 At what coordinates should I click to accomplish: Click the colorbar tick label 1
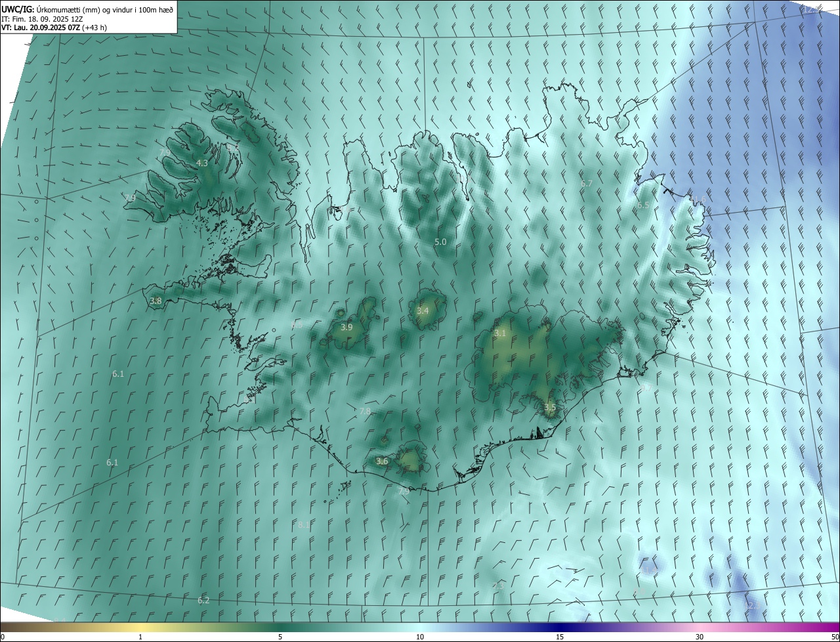click(x=140, y=637)
